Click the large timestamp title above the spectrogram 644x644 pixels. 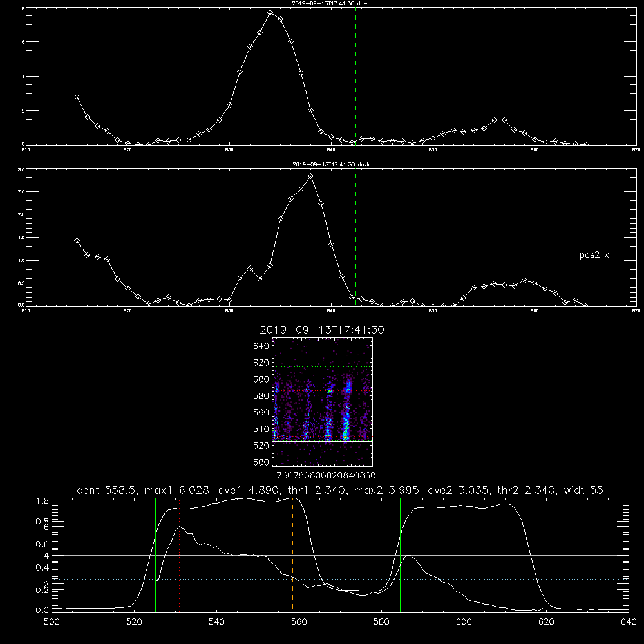322,330
